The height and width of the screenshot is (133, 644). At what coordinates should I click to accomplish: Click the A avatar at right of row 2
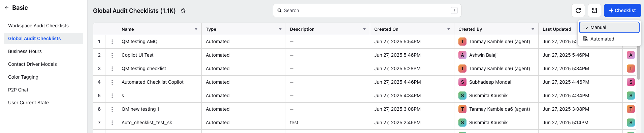[x=631, y=55]
